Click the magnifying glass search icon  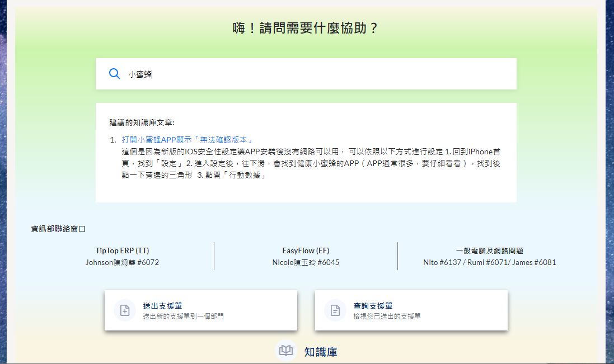click(x=114, y=74)
